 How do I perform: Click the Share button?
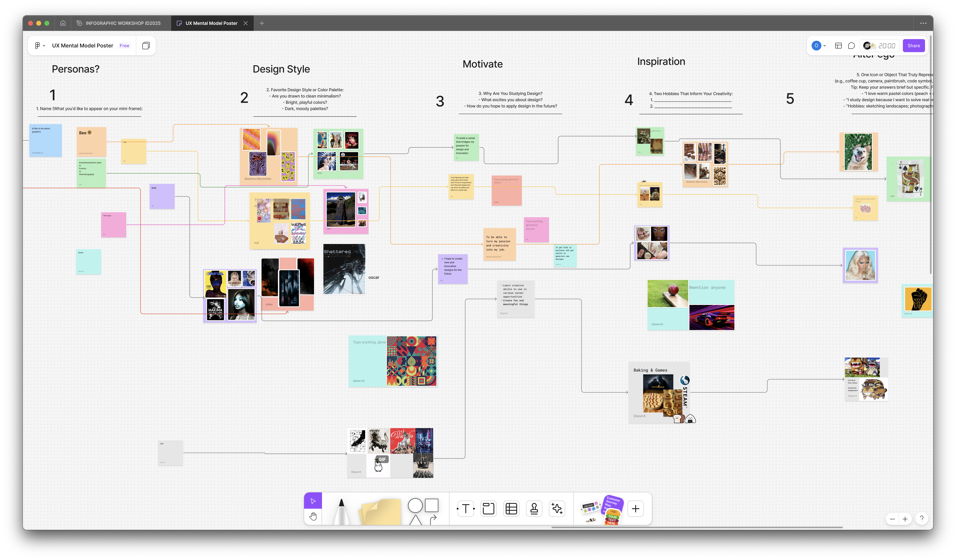[x=913, y=46]
